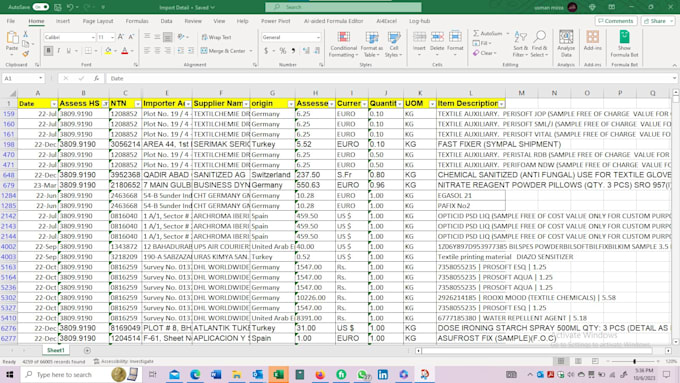Image resolution: width=680 pixels, height=383 pixels.
Task: Click the insert function fx icon
Action: pyautogui.click(x=96, y=79)
